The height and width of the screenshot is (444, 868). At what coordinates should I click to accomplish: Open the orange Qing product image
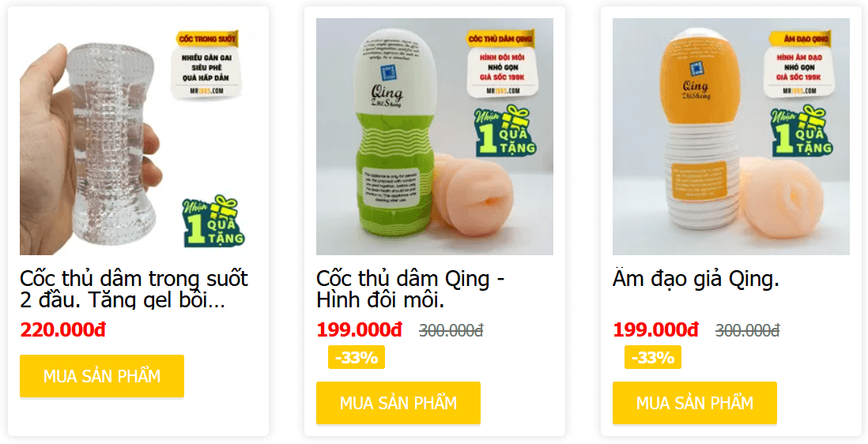[x=730, y=137]
